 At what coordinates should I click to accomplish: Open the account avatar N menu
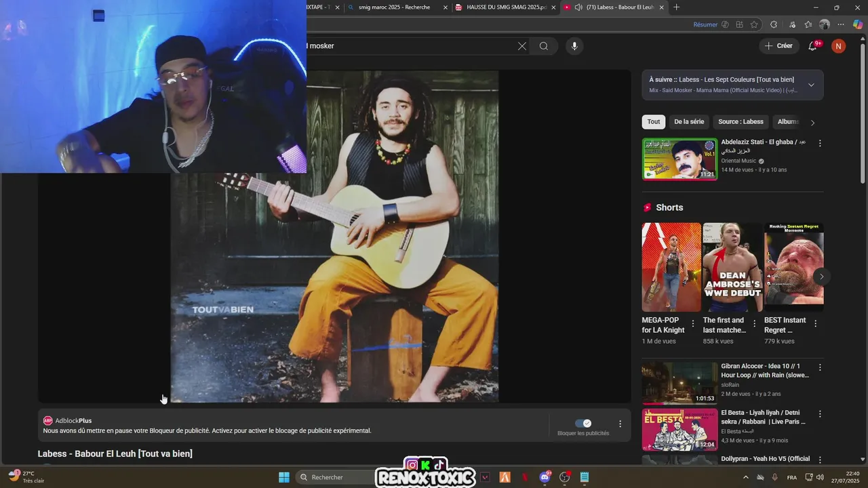[839, 46]
